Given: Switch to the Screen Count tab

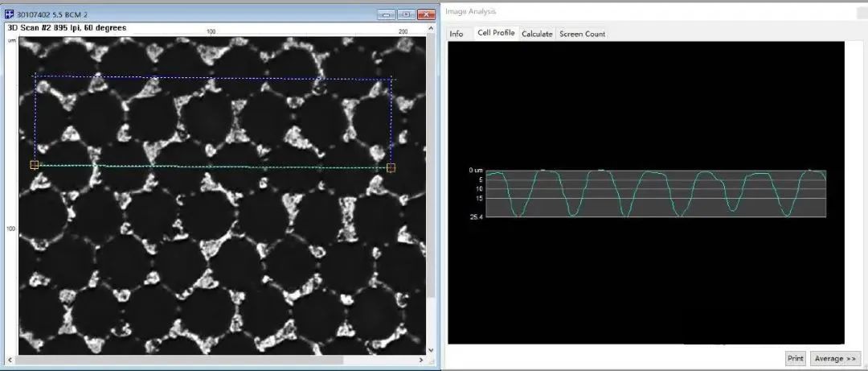Looking at the screenshot, I should [582, 34].
